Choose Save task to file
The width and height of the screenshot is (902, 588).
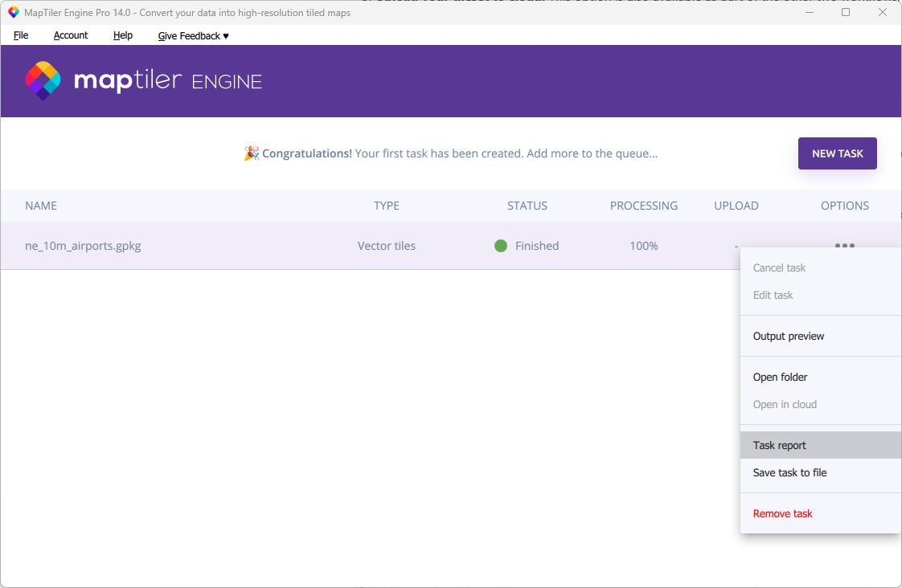coord(789,472)
